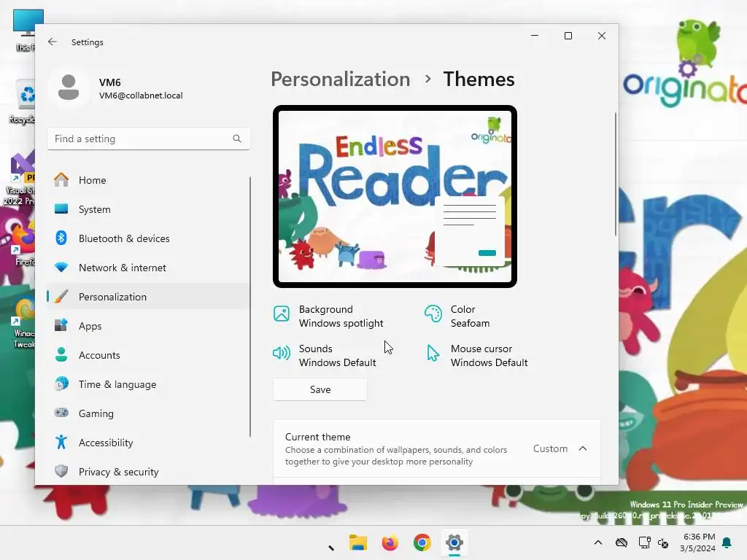Select Personalization in the sidebar
Screen dimensions: 747x560
(148, 296)
